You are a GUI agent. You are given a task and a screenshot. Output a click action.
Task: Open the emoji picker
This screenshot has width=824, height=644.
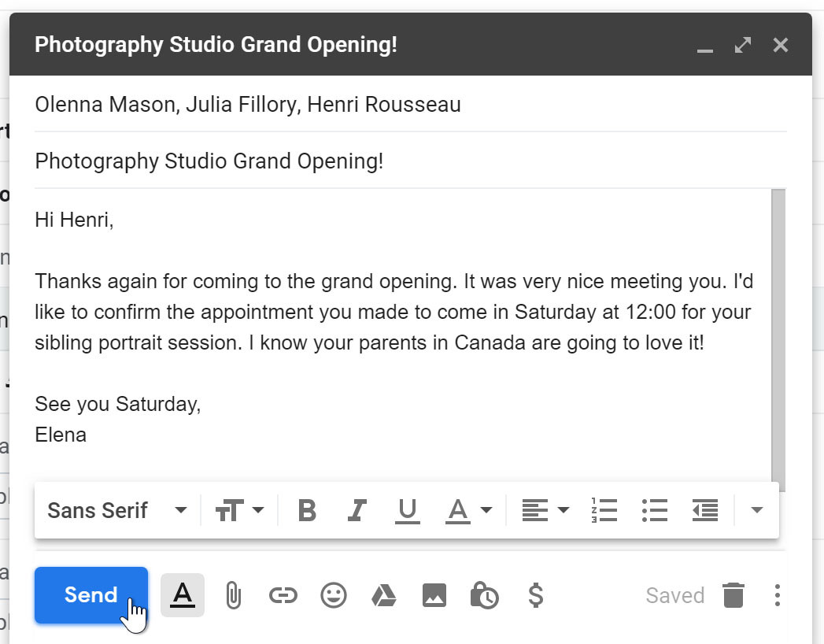(x=334, y=596)
